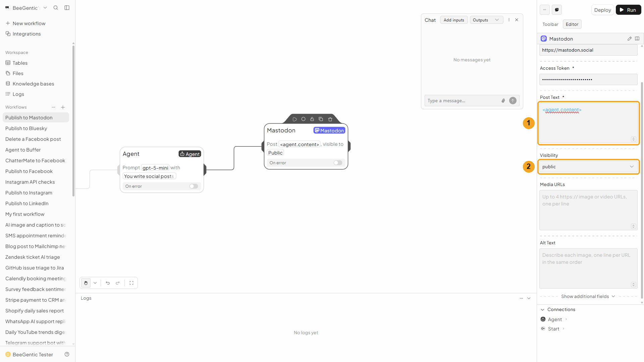
Task: Redo the canvas action
Action: coord(118,283)
